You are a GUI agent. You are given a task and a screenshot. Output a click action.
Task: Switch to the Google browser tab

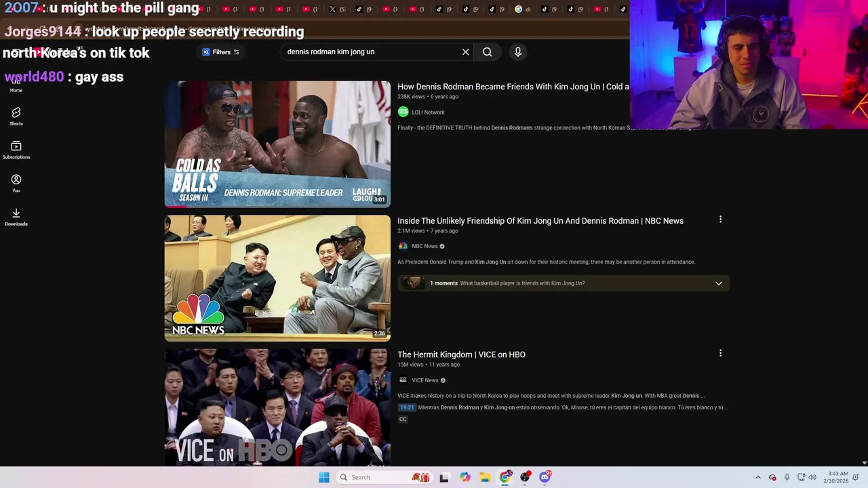click(x=522, y=9)
